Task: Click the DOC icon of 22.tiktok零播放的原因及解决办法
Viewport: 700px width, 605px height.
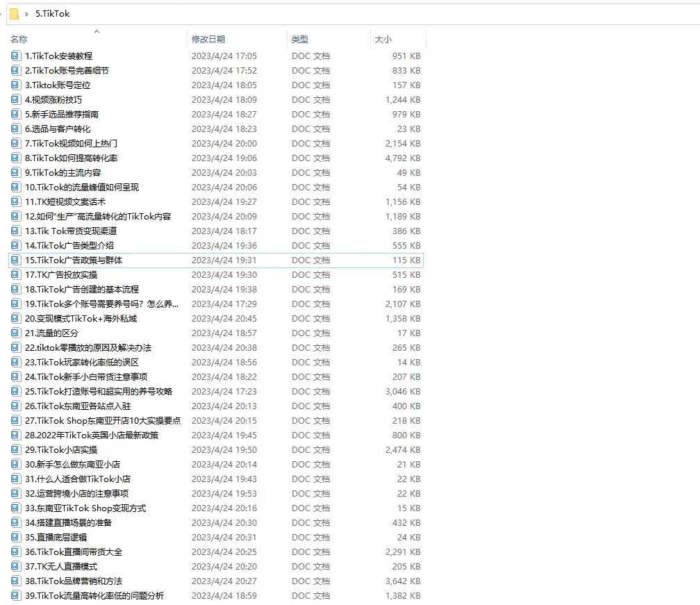Action: click(15, 347)
